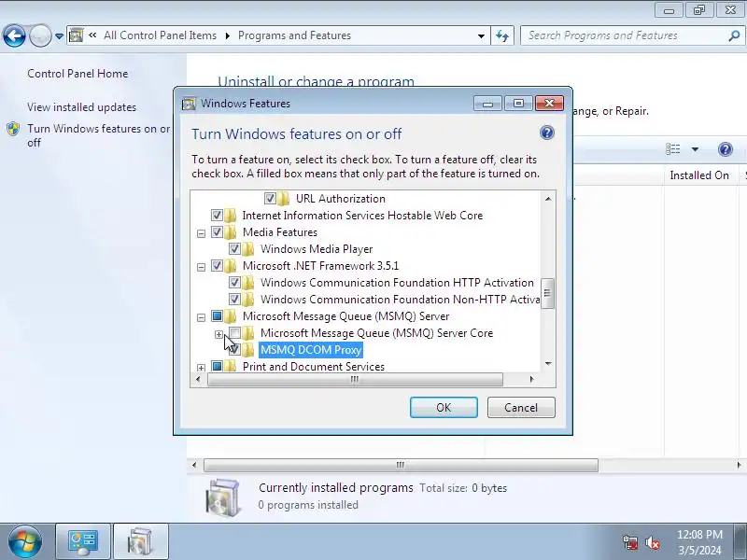The image size is (747, 560).
Task: Click the Control Panel icon in address bar
Action: [x=77, y=35]
